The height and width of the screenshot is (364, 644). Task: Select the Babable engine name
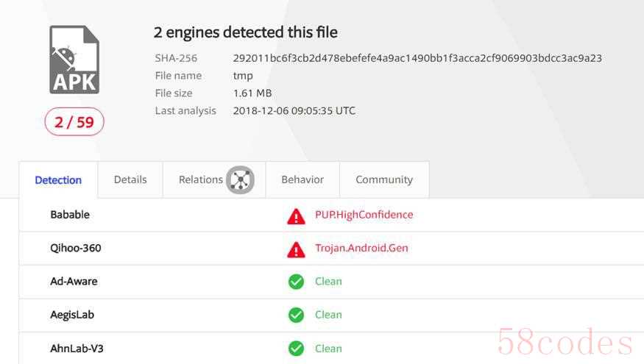pos(70,215)
